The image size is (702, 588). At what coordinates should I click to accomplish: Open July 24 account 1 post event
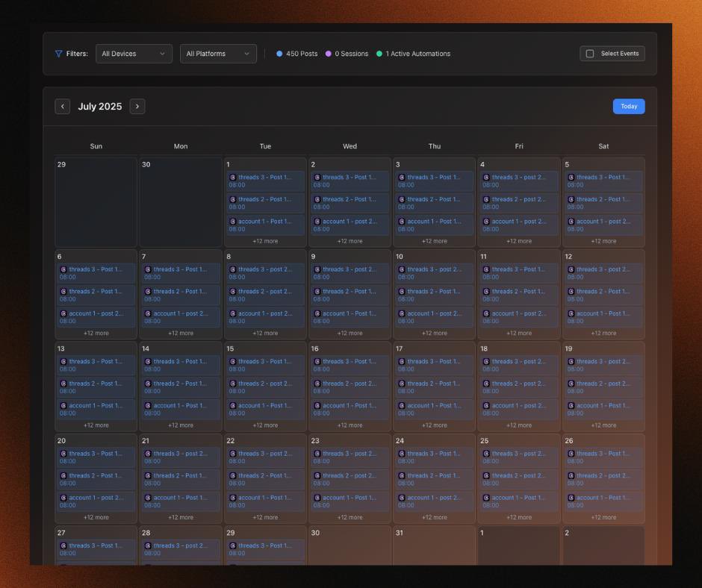click(435, 501)
